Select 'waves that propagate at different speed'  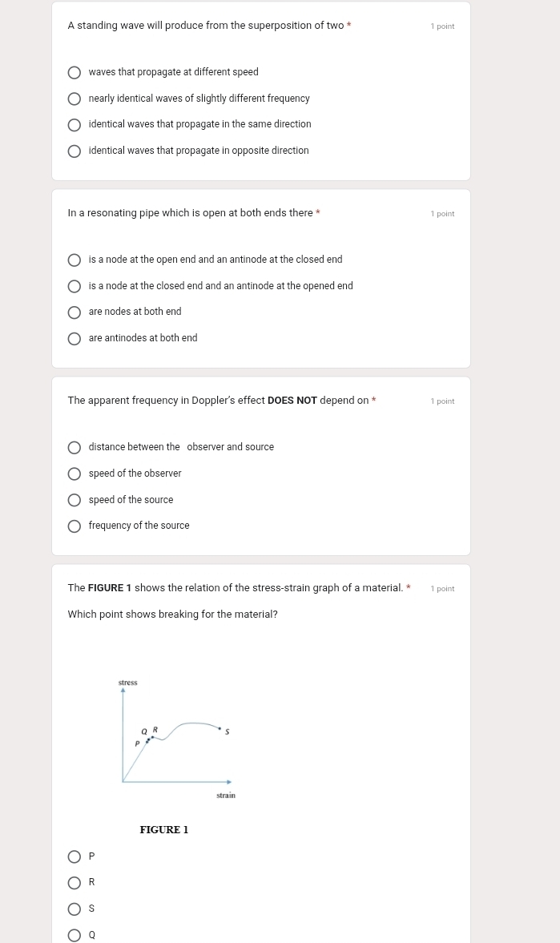75,73
